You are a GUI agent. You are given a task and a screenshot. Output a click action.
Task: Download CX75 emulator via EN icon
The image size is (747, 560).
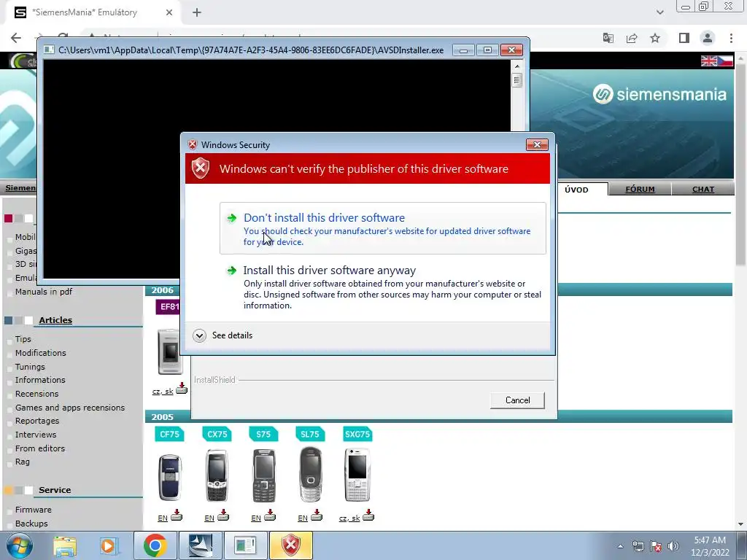[x=223, y=516]
